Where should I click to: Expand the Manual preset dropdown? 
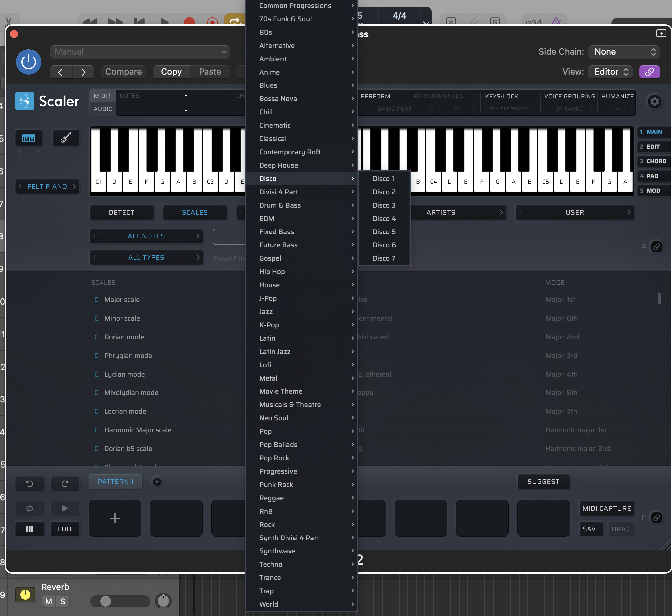coord(139,52)
